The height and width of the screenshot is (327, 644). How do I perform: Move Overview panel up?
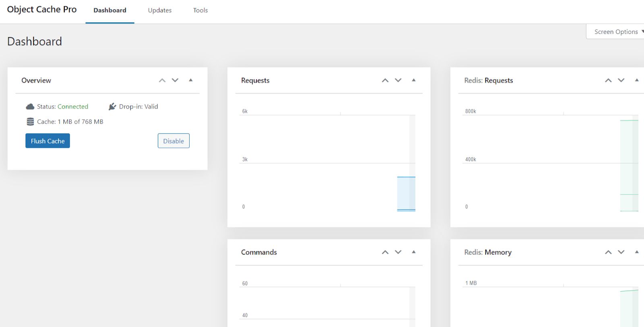pyautogui.click(x=162, y=80)
